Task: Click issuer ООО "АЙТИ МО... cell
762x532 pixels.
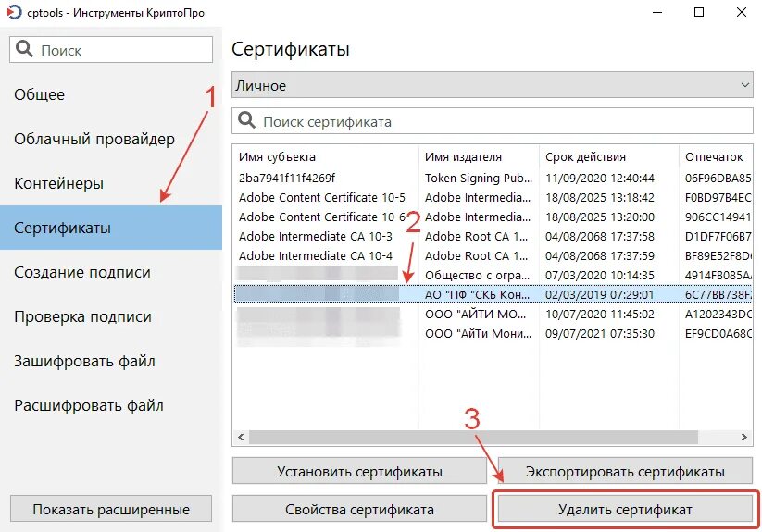Action: coord(475,314)
